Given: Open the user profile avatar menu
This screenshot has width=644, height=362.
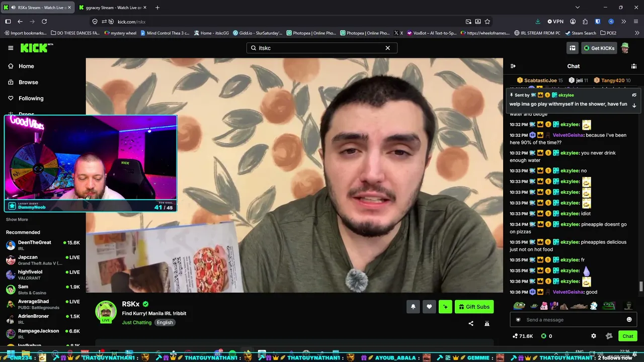Looking at the screenshot, I should click(625, 48).
